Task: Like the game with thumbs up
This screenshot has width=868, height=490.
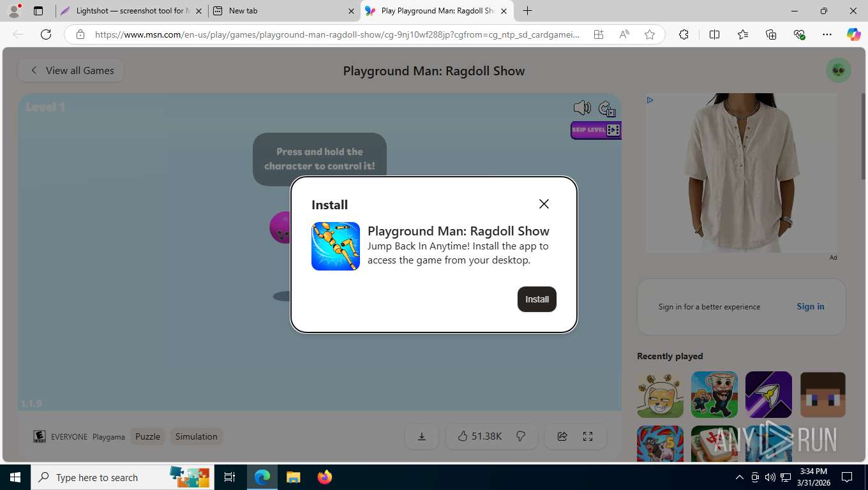Action: click(480, 436)
